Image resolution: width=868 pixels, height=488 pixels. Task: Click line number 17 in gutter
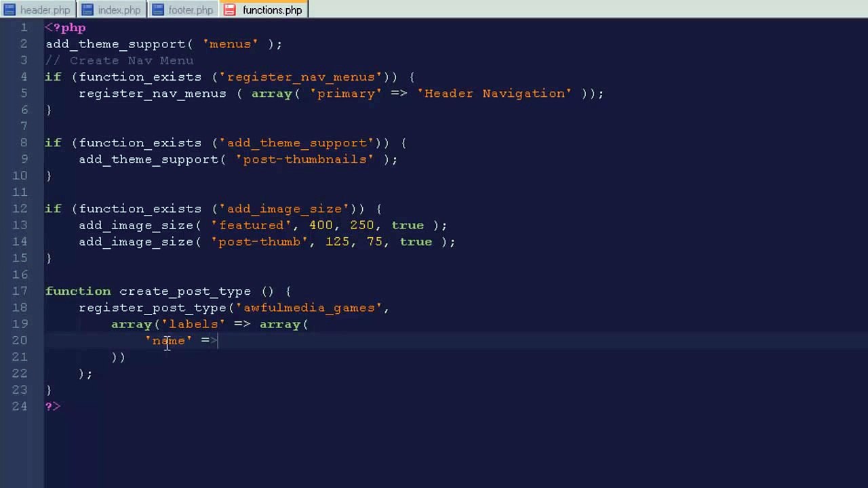coord(20,291)
